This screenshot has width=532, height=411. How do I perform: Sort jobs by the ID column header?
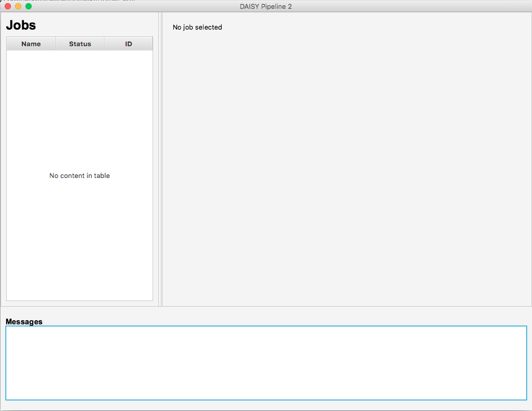[128, 44]
